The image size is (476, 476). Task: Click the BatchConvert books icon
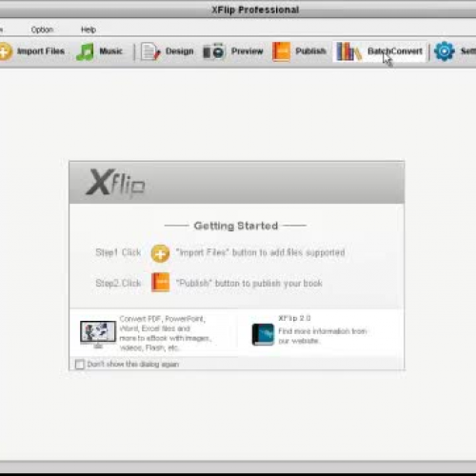coord(348,51)
